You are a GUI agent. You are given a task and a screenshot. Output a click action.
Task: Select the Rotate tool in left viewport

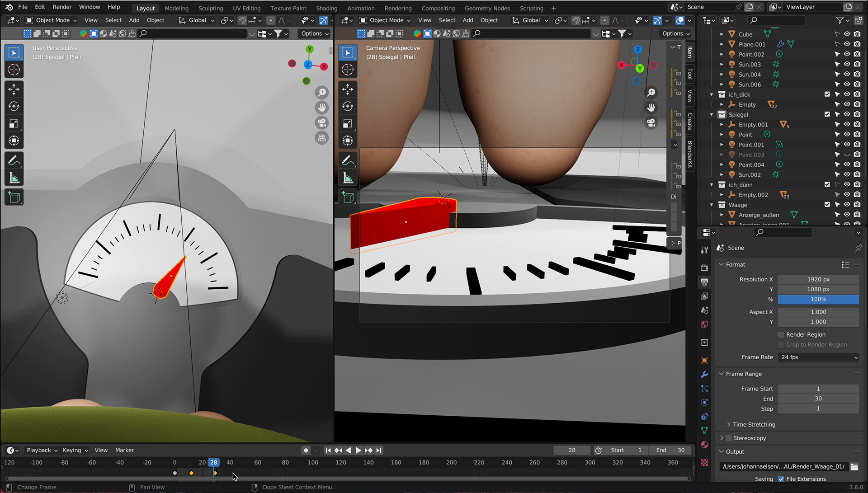[14, 106]
